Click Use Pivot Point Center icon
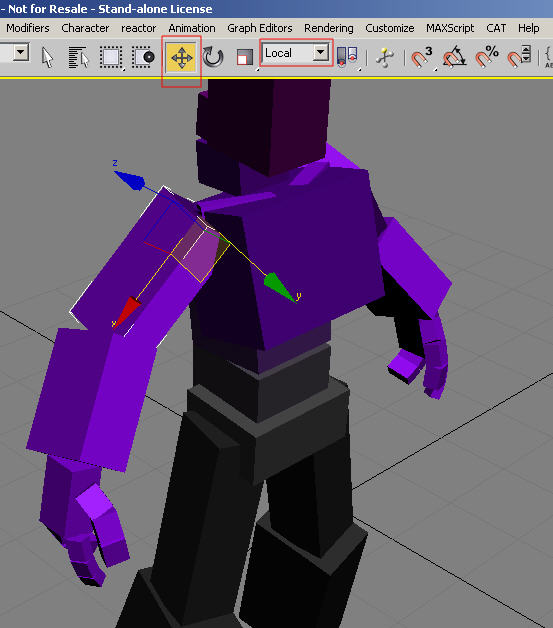Viewport: 553px width, 628px height. pyautogui.click(x=347, y=57)
